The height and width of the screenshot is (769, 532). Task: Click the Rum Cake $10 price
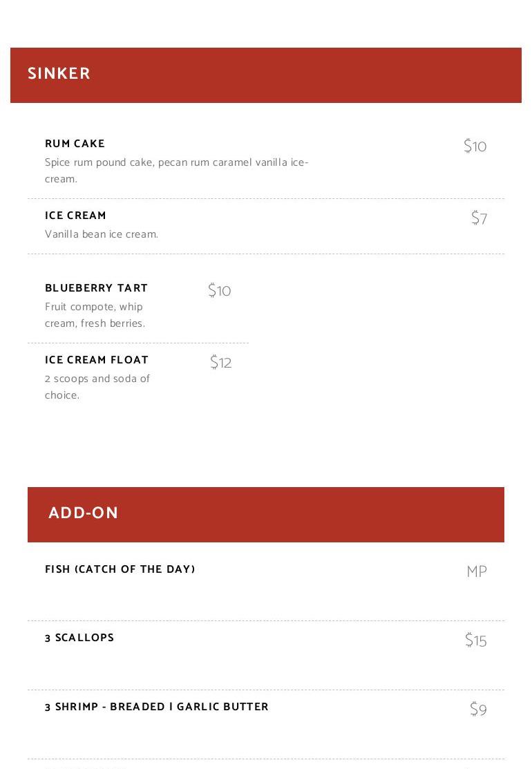pyautogui.click(x=475, y=146)
